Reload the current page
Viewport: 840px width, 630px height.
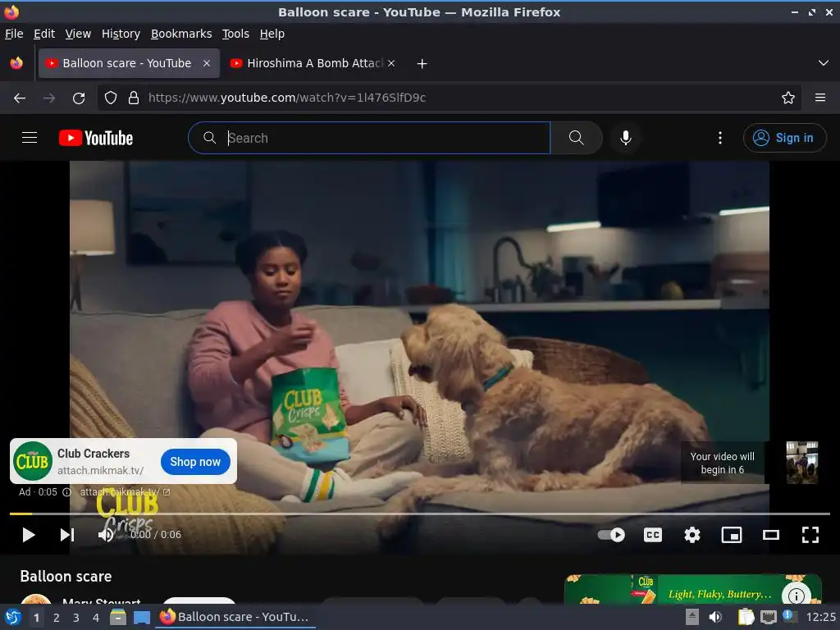[x=79, y=98]
